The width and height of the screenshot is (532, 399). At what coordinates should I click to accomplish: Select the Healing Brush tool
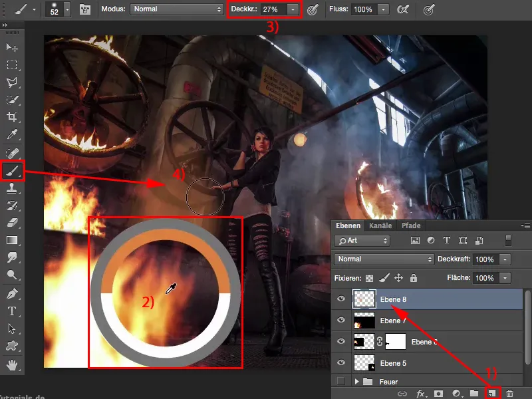point(12,154)
